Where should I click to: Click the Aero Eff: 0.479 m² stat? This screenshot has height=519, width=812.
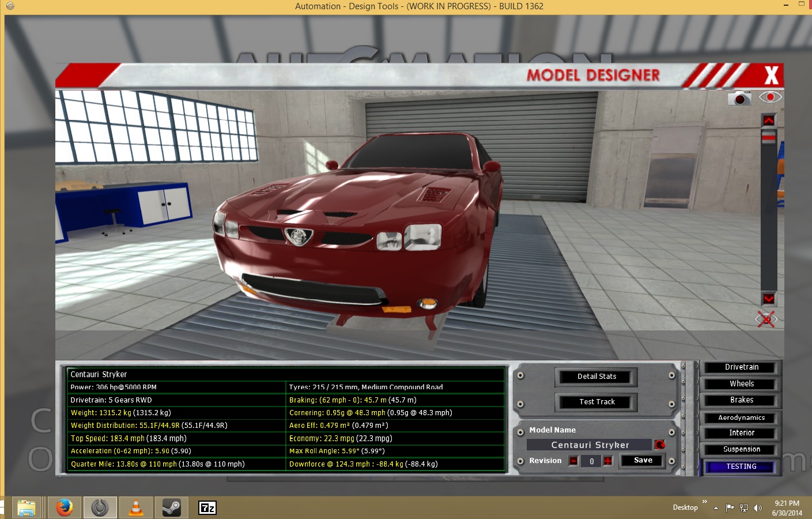[338, 425]
